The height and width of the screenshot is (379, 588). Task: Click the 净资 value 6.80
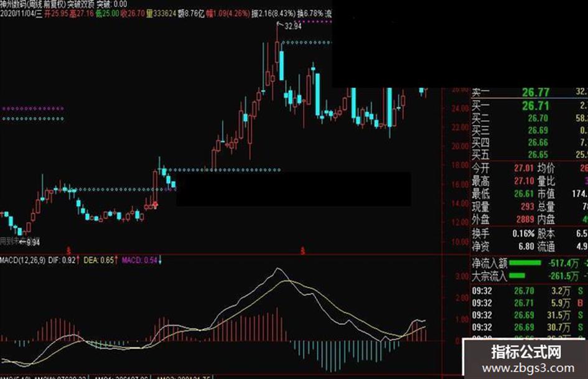[x=526, y=246]
